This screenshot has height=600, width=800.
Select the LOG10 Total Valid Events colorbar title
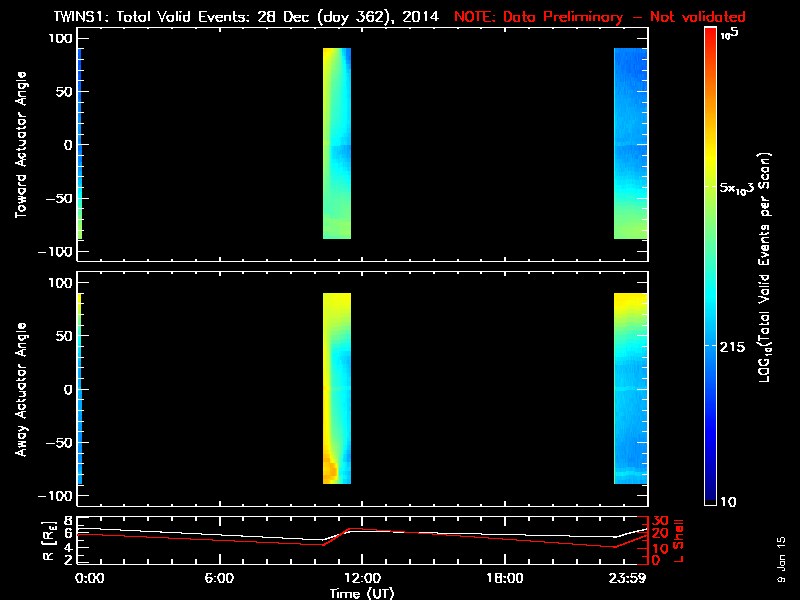pos(772,267)
